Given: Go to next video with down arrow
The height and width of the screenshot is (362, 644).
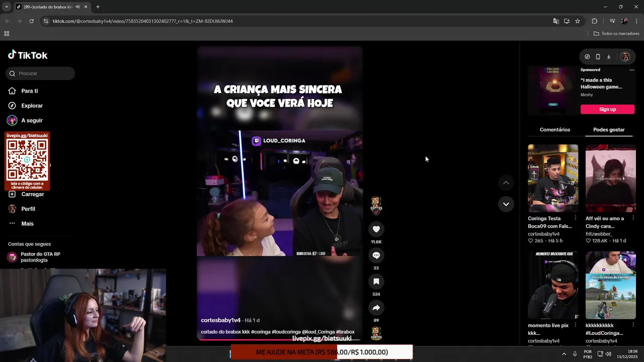Looking at the screenshot, I should tap(506, 204).
